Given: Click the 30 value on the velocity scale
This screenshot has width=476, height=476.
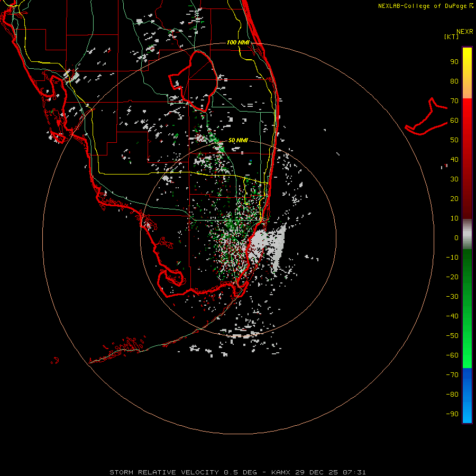Looking at the screenshot, I should click(454, 179).
